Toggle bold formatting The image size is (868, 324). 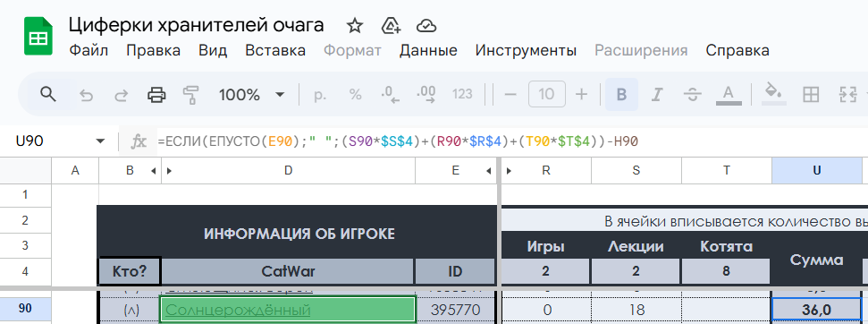(621, 95)
